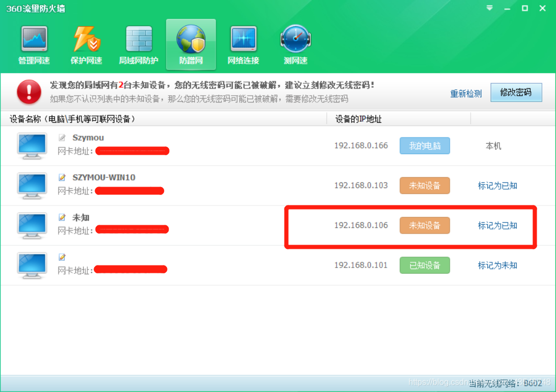Click the 本机 label
556x392 pixels.
(493, 146)
